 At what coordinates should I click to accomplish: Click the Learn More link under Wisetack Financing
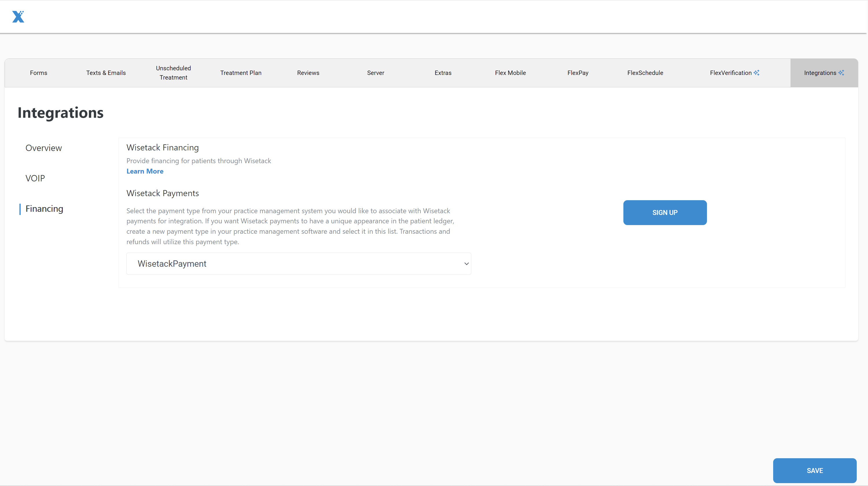(x=145, y=171)
